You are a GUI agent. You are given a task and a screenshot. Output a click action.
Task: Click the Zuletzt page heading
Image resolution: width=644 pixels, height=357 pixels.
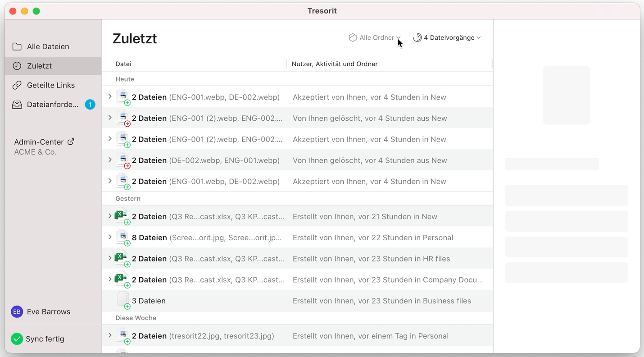tap(135, 38)
